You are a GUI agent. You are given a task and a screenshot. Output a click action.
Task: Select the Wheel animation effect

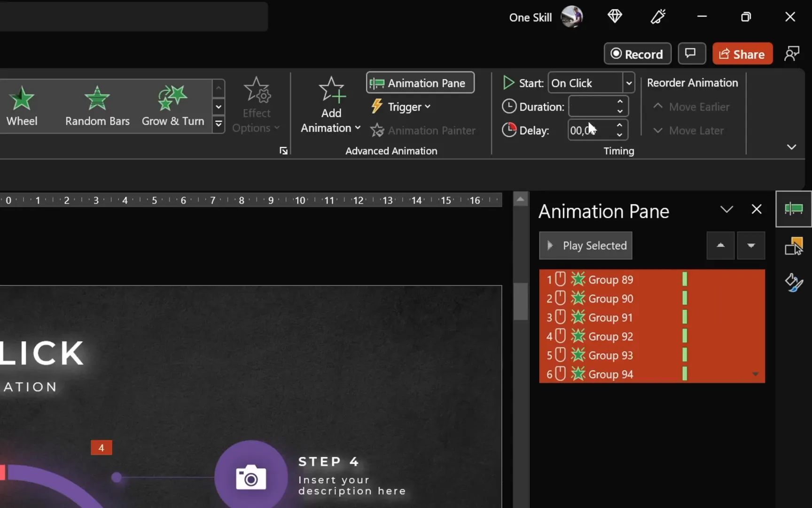tap(22, 106)
